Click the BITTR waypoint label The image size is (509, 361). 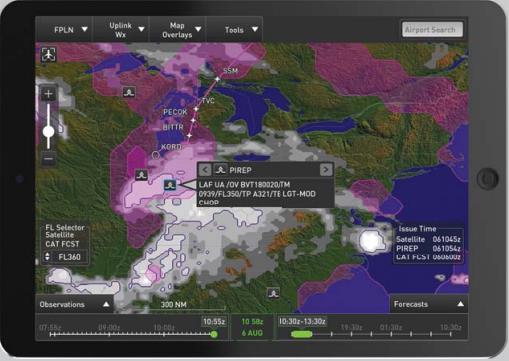(x=173, y=127)
